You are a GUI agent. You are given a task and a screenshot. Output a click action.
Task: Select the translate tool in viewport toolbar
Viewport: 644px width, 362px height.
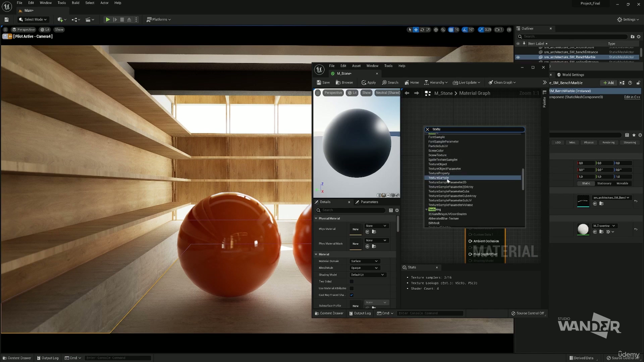point(416,29)
